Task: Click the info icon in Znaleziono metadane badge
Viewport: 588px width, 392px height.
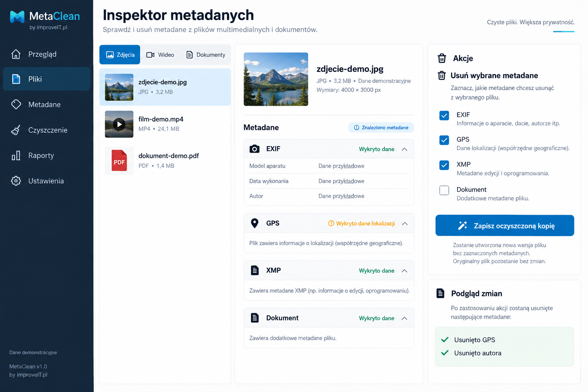Action: 356,127
